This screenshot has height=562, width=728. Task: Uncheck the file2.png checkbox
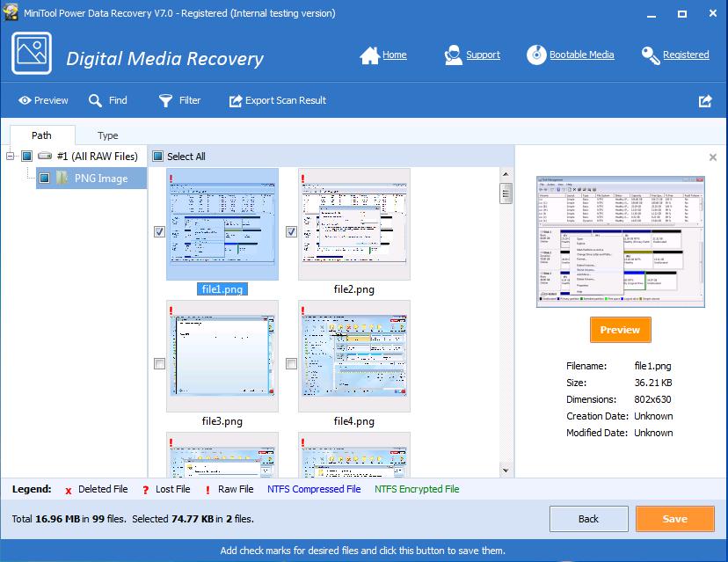[x=291, y=231]
